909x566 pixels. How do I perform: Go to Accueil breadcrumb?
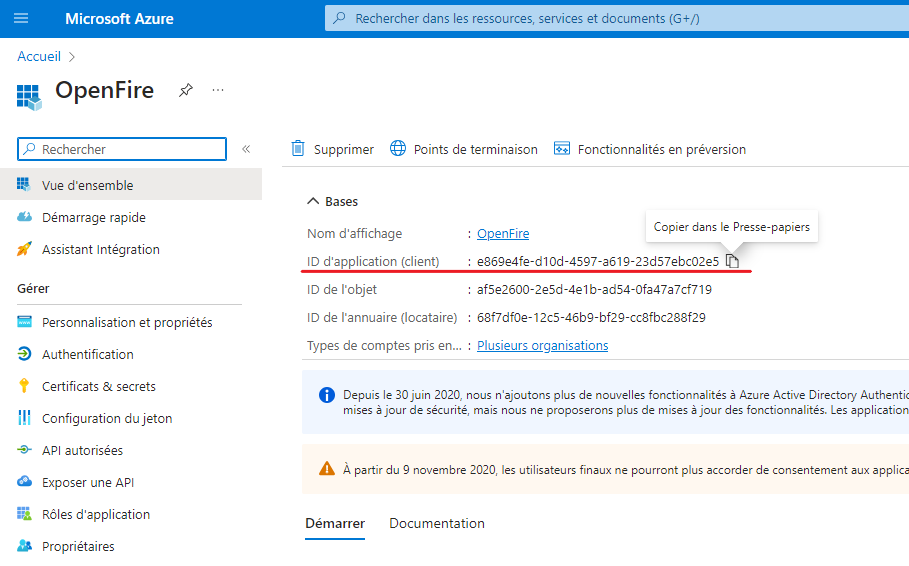39,56
